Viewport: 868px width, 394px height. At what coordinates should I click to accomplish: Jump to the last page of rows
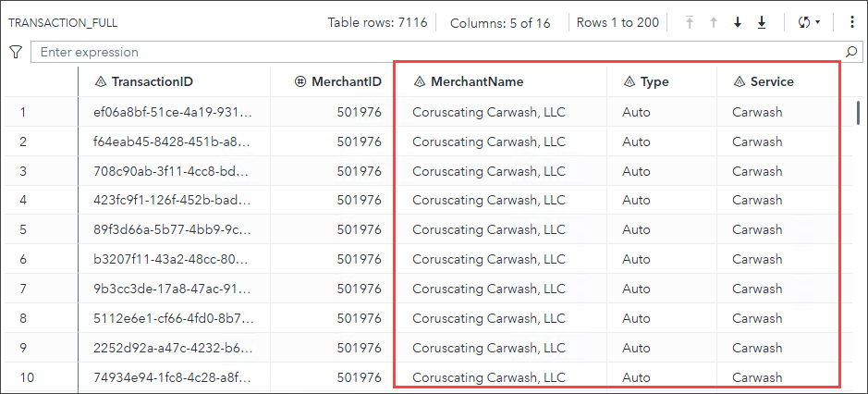click(x=762, y=22)
